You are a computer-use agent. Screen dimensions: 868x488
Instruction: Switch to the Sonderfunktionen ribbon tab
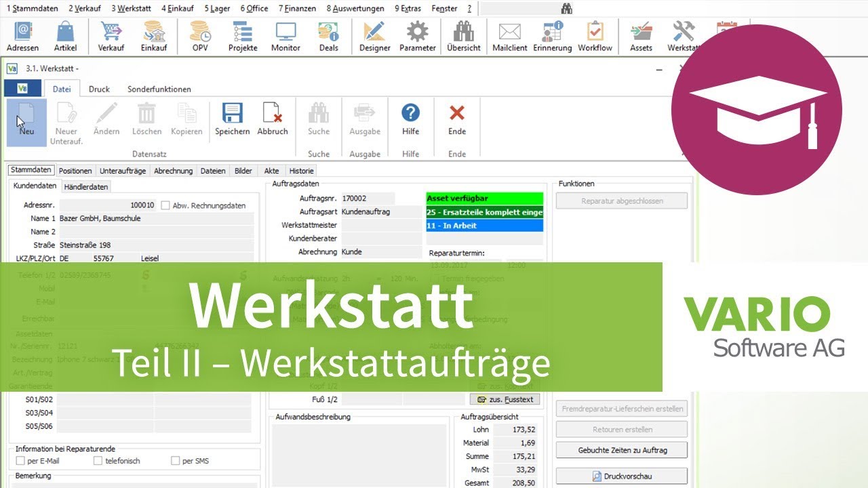[x=159, y=89]
